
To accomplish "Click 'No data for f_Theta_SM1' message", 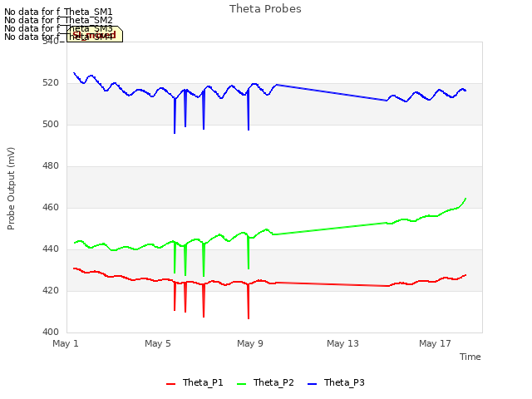I will [58, 12].
